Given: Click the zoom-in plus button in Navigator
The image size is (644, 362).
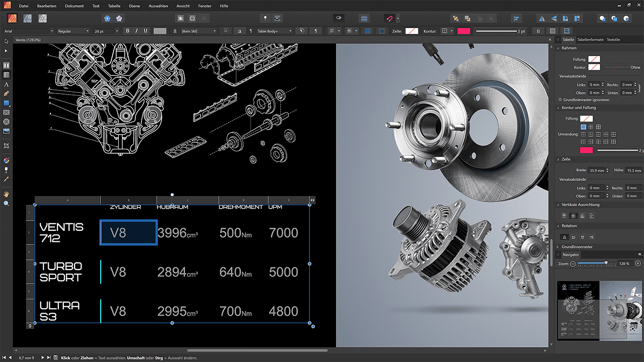Looking at the screenshot, I should pos(638,263).
